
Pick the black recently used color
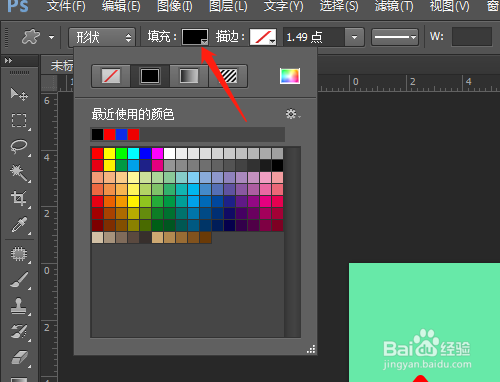(x=97, y=135)
